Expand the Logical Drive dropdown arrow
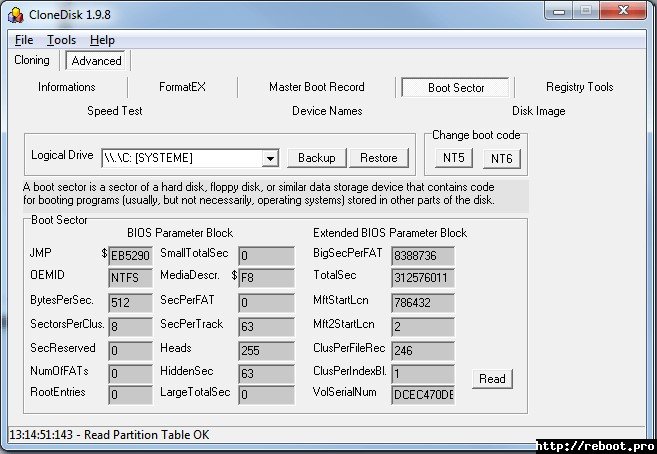This screenshot has width=657, height=454. [270, 158]
